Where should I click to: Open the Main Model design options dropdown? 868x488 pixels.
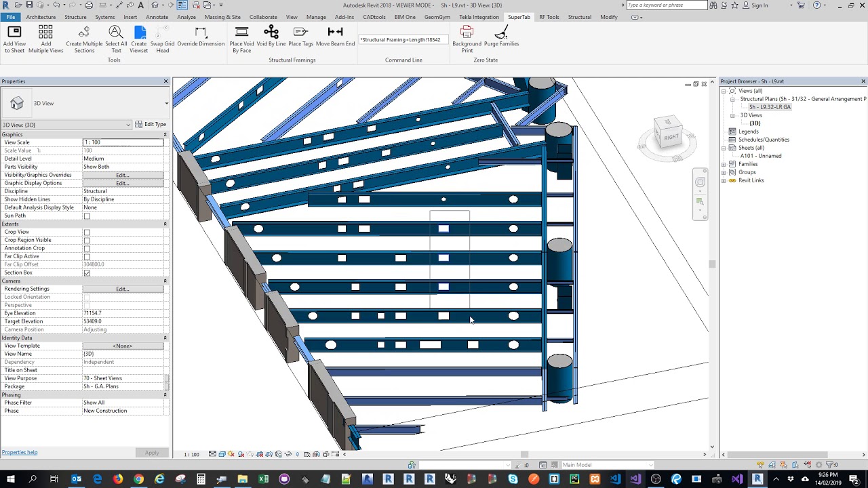click(x=607, y=465)
